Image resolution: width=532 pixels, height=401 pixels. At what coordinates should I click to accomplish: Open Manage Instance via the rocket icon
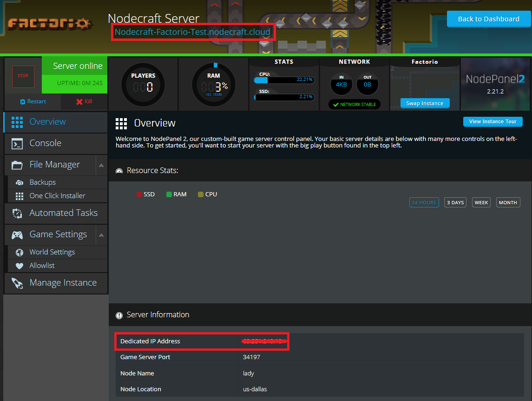[x=17, y=283]
